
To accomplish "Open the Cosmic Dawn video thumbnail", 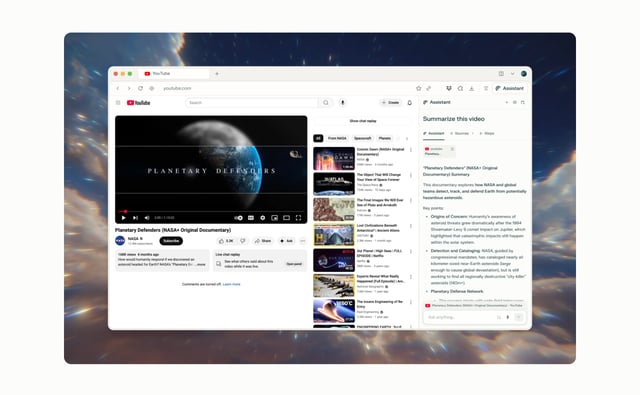I will 334,158.
